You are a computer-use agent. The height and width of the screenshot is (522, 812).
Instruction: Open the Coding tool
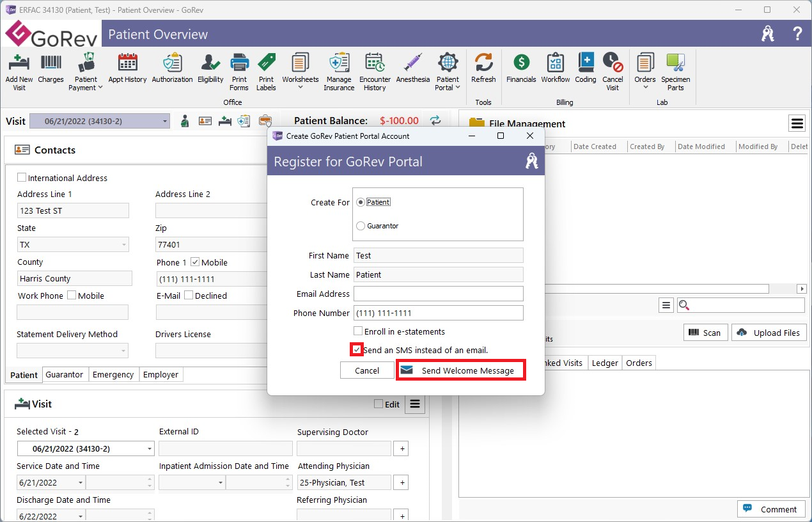[x=586, y=68]
